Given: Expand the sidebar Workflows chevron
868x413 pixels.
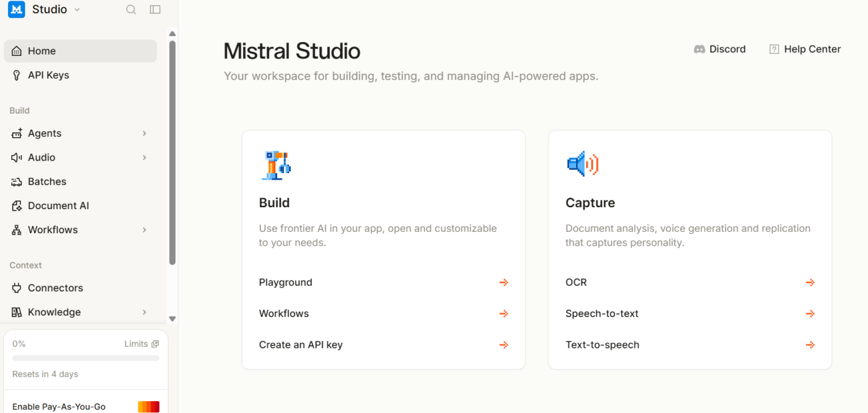Looking at the screenshot, I should coord(144,230).
